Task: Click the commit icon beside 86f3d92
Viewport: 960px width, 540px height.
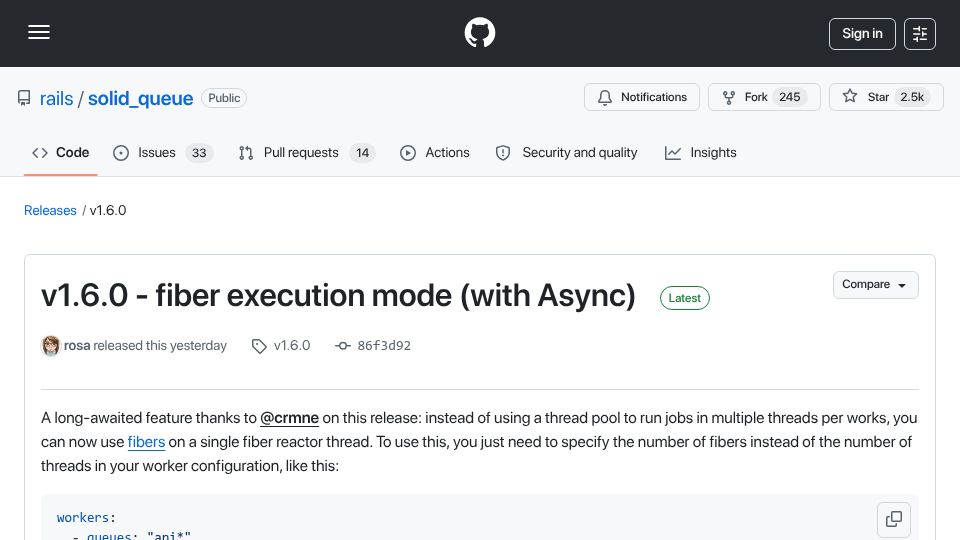Action: (343, 346)
